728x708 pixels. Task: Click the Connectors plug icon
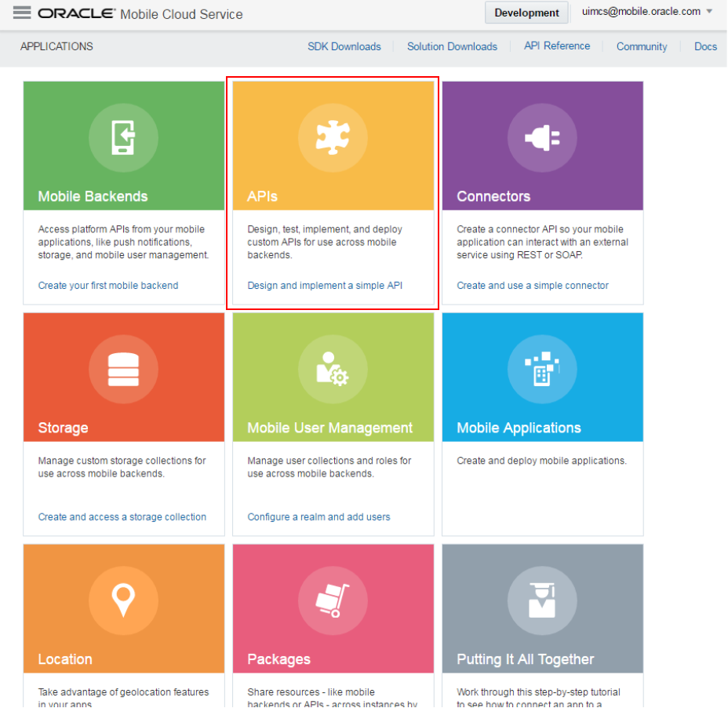(x=542, y=137)
